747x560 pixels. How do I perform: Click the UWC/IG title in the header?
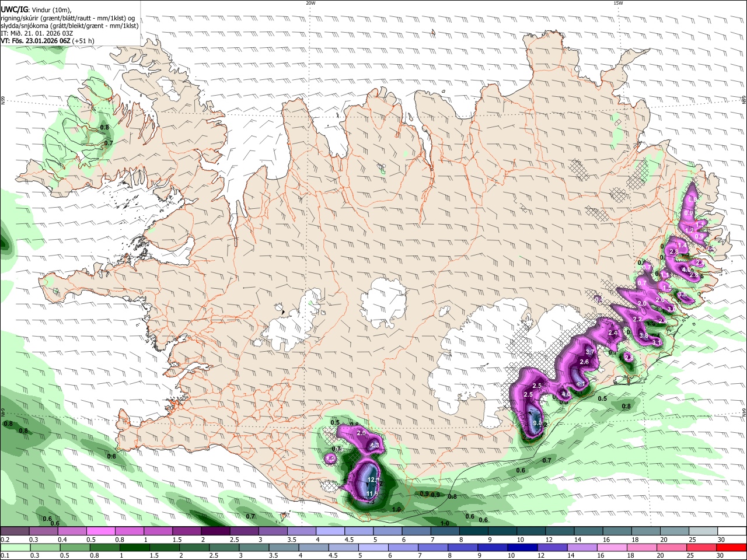(x=13, y=10)
